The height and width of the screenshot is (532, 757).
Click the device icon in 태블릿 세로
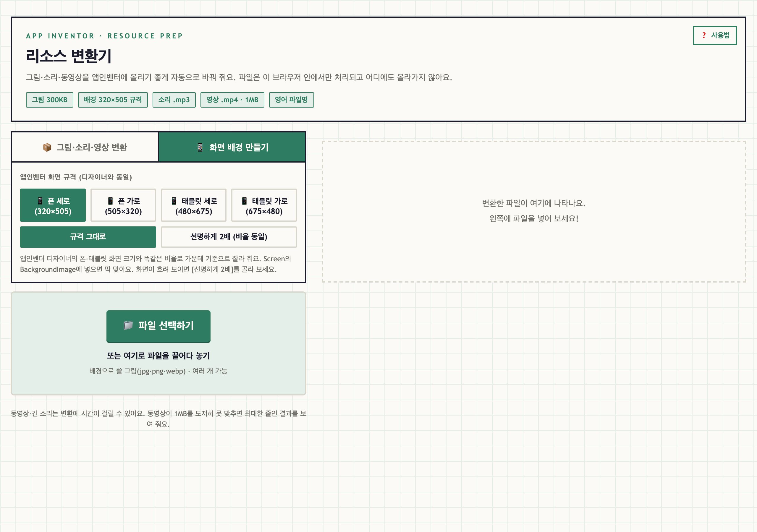174,201
